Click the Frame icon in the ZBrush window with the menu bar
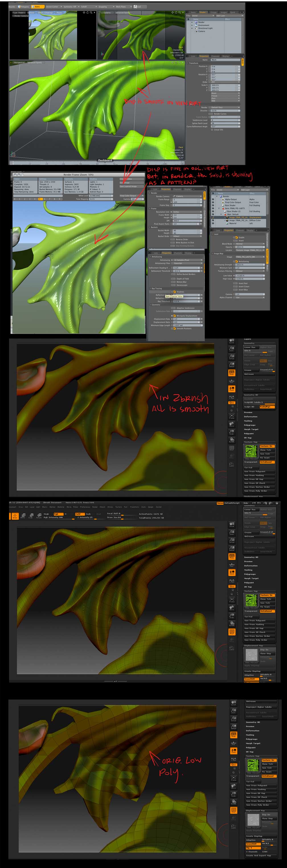The image size is (287, 868). coord(232,600)
